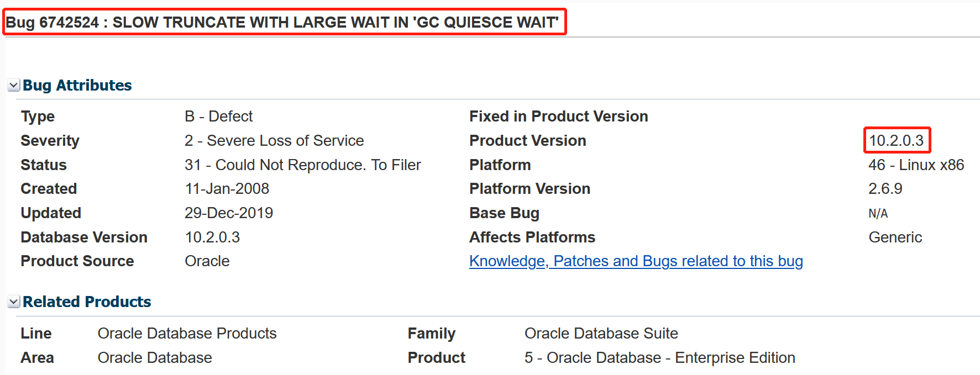The image size is (980, 375).
Task: Click the 'Oracle Database Products' line value
Action: (x=187, y=334)
